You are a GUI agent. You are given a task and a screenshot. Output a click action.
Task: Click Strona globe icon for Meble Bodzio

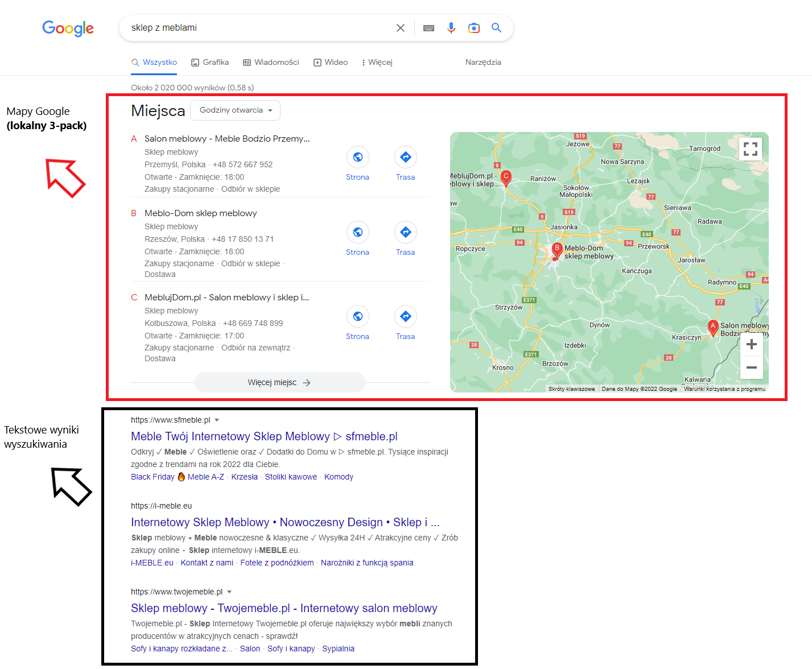pyautogui.click(x=358, y=157)
